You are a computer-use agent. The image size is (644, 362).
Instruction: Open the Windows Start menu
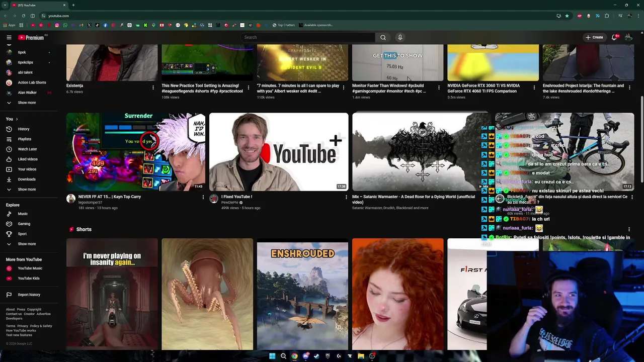pos(272,356)
